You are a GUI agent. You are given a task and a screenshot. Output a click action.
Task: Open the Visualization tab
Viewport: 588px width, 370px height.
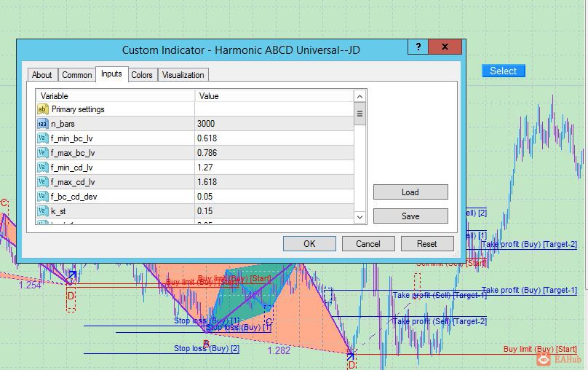[x=183, y=75]
